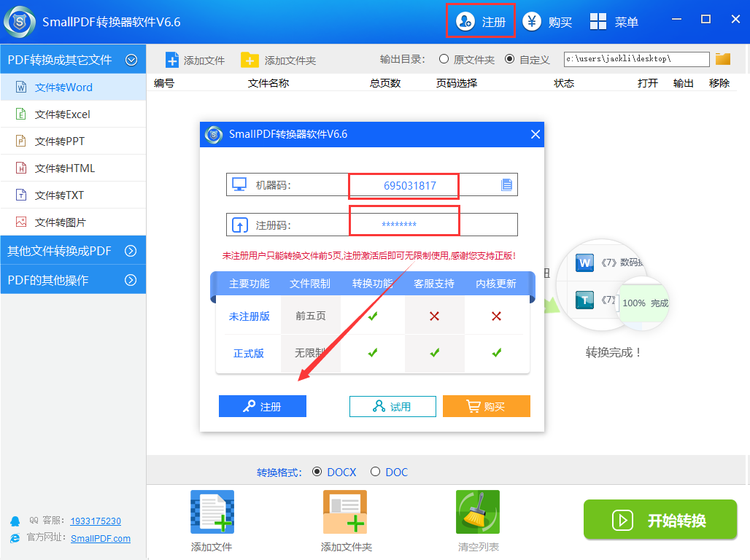Click the 前五页 cell in 文件限制 column
The image size is (750, 560).
[x=310, y=316]
